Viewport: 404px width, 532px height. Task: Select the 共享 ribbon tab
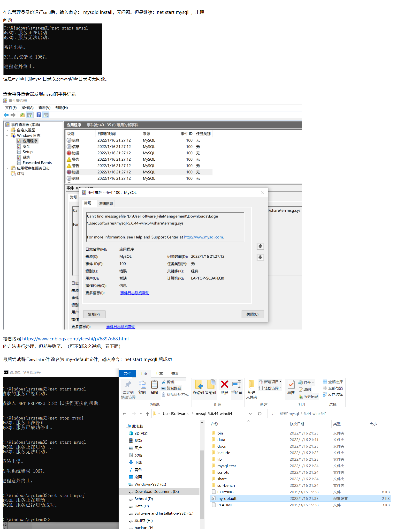(x=159, y=374)
